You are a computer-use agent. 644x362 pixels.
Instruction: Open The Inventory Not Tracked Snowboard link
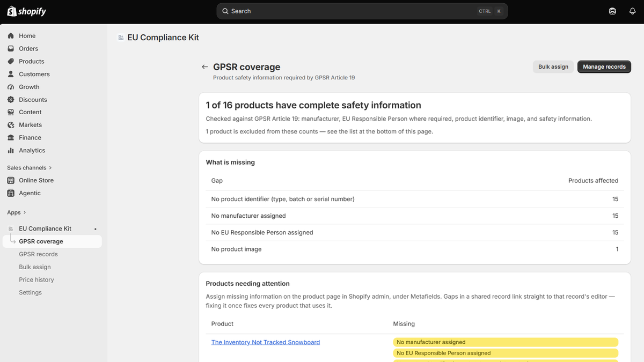click(x=266, y=342)
